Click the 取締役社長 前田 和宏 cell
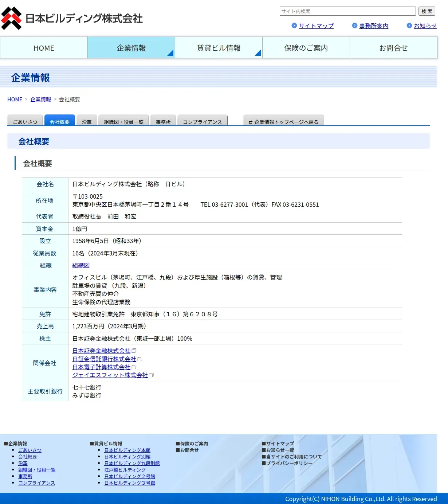 235,216
